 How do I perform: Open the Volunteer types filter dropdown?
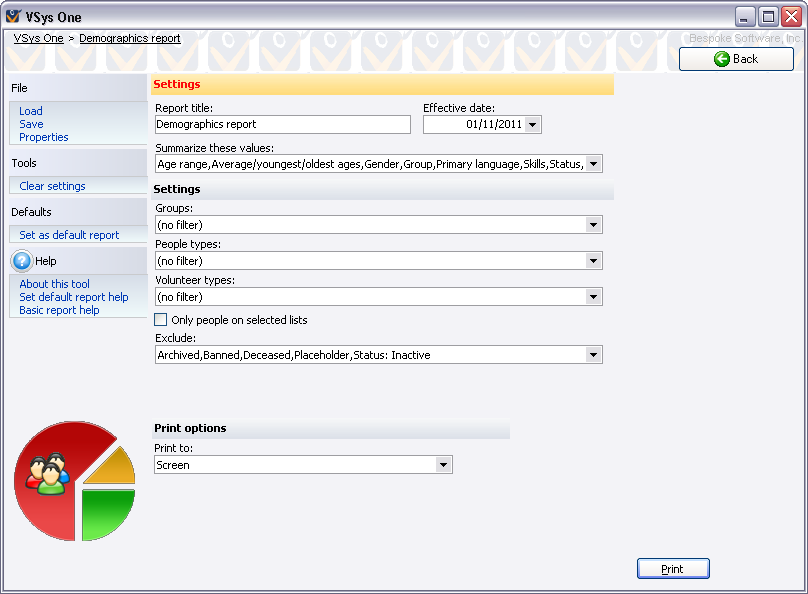point(593,297)
